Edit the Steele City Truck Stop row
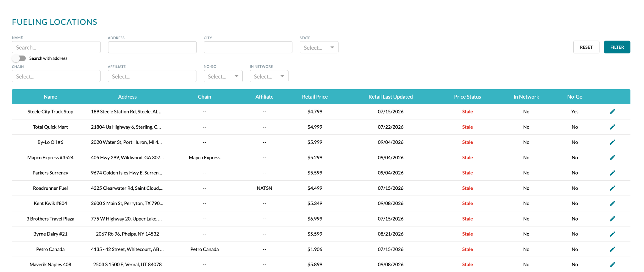 [x=612, y=112]
